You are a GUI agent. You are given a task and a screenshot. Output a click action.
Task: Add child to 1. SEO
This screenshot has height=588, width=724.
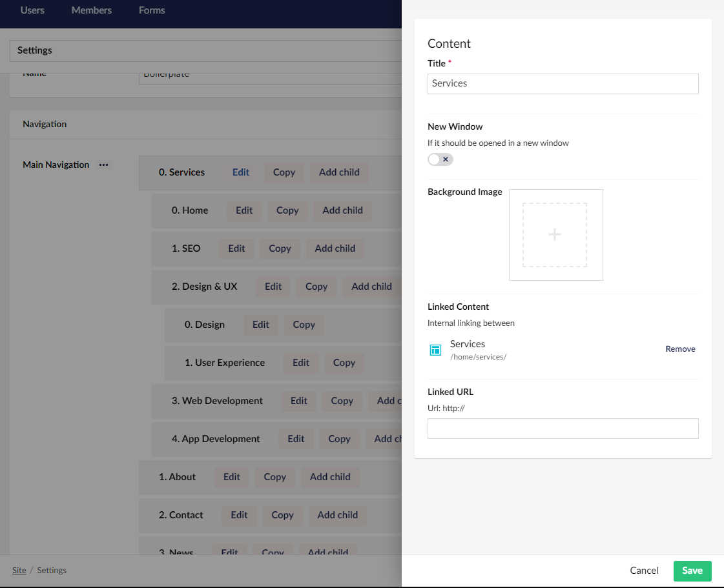click(335, 248)
